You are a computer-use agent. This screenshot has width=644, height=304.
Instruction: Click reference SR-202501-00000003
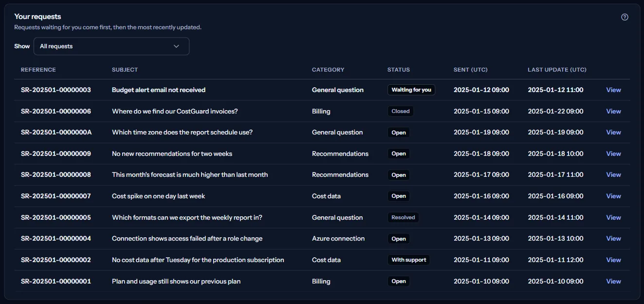pos(56,90)
